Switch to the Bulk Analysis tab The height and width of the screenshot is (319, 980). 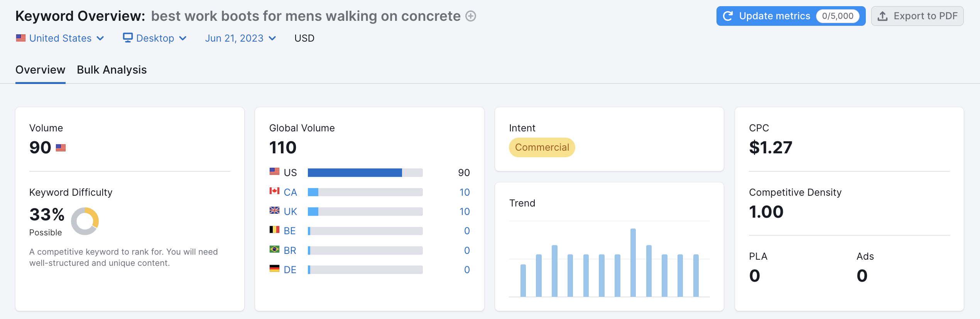112,70
